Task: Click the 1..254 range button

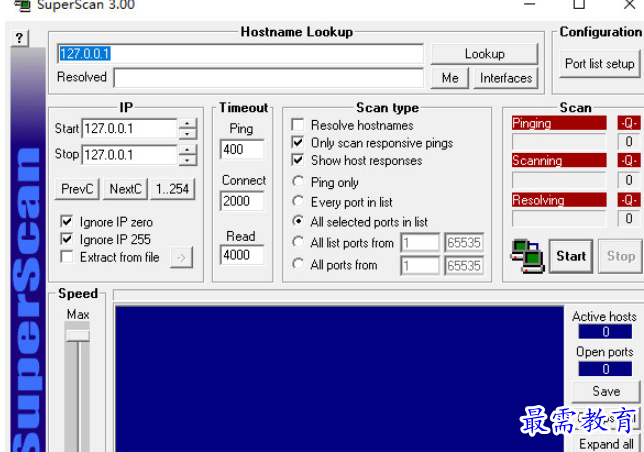Action: coord(173,189)
